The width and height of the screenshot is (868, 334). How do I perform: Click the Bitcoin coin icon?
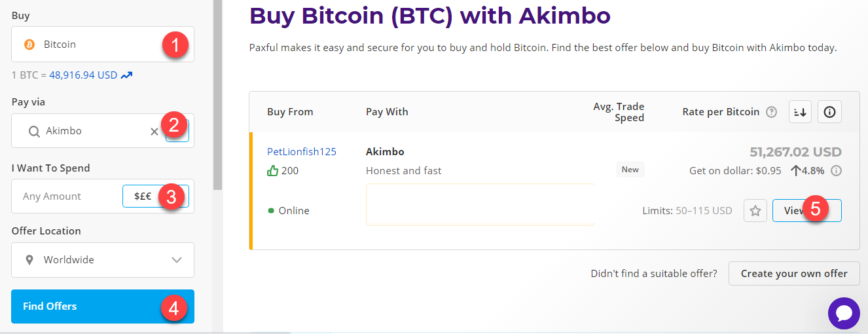(x=29, y=45)
